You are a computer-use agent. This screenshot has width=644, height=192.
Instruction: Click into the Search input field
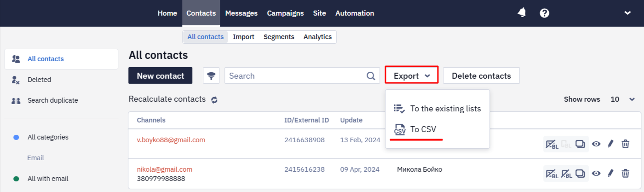(302, 76)
